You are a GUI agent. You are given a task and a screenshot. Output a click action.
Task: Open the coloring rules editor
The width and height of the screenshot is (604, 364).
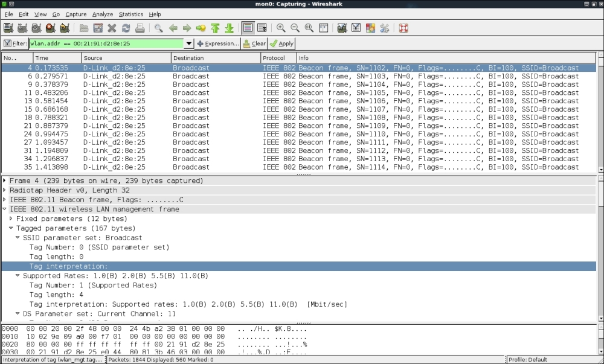point(370,28)
